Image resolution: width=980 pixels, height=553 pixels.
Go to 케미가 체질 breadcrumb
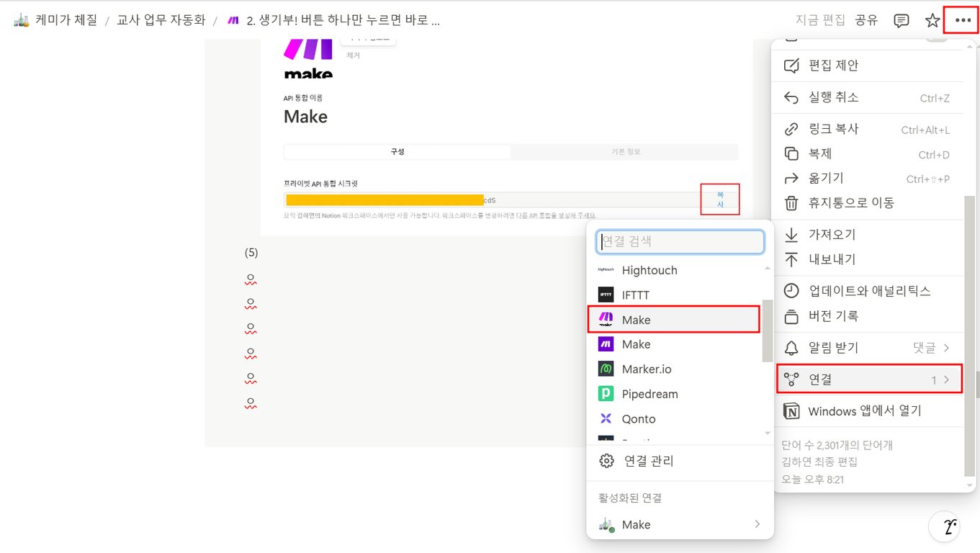pos(55,20)
